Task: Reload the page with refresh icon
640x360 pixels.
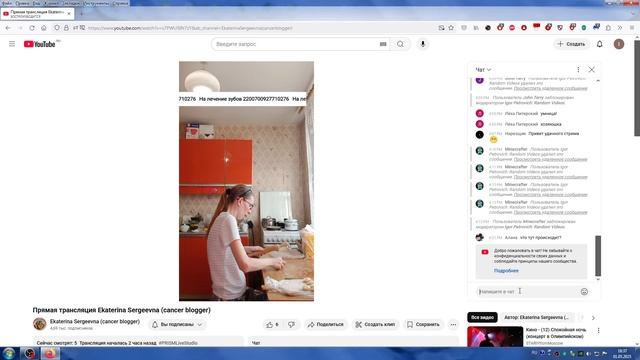Action: point(32,28)
